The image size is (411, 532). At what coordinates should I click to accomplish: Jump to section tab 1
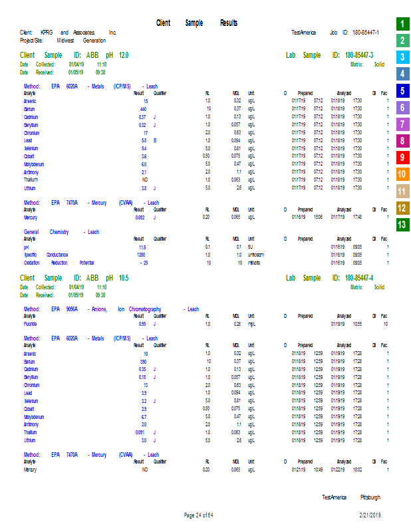(x=402, y=24)
